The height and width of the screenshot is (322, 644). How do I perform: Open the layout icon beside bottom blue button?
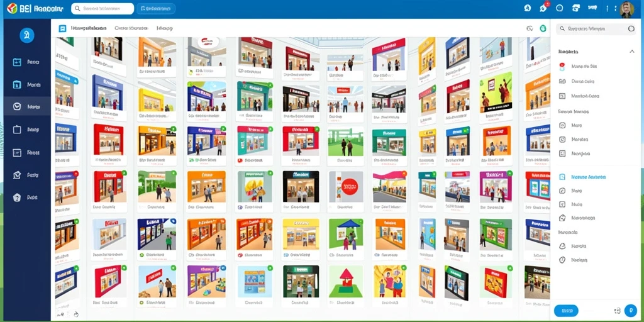click(x=616, y=311)
